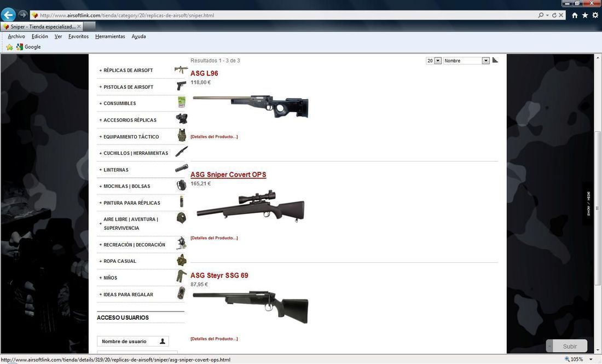This screenshot has width=602, height=364.
Task: Open the Favoritos menu
Action: [x=78, y=37]
